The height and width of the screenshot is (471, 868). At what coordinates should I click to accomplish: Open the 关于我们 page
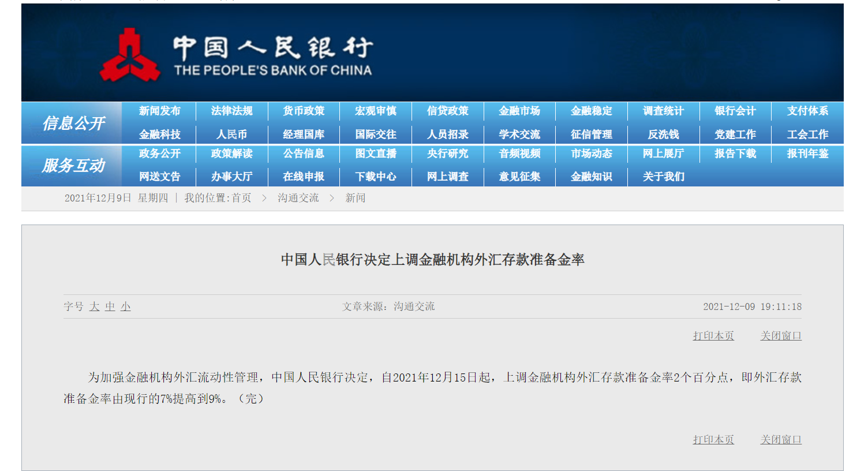click(x=664, y=177)
